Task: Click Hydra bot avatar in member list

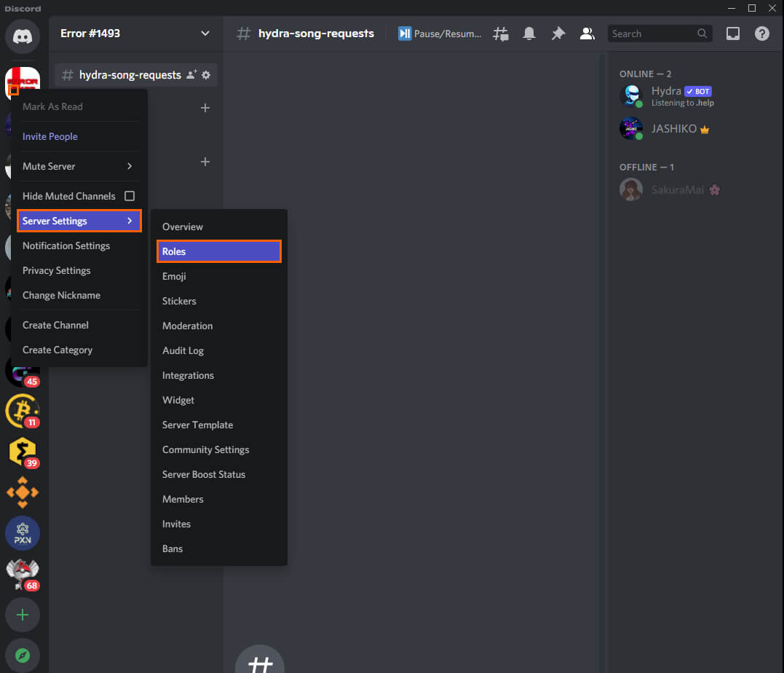Action: pyautogui.click(x=631, y=95)
